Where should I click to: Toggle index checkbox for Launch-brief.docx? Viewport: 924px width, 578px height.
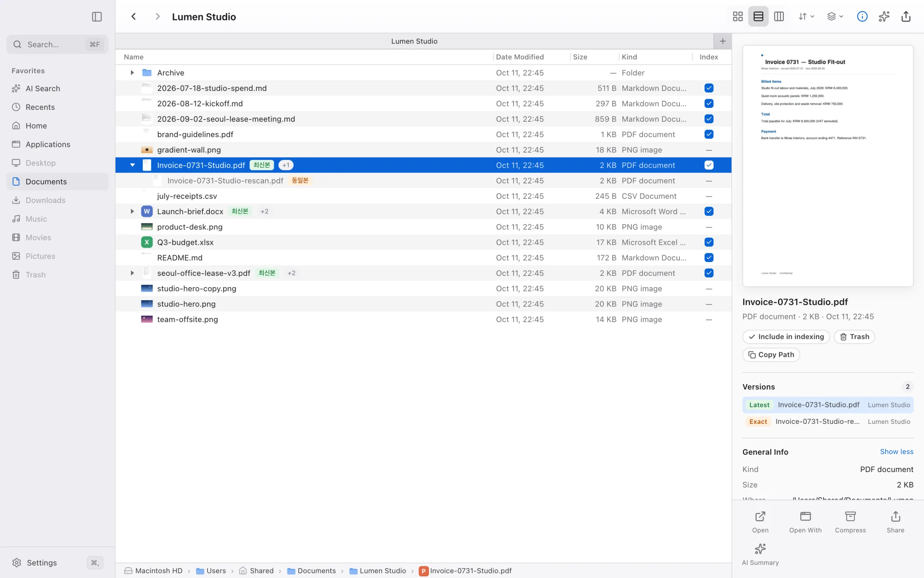click(709, 212)
